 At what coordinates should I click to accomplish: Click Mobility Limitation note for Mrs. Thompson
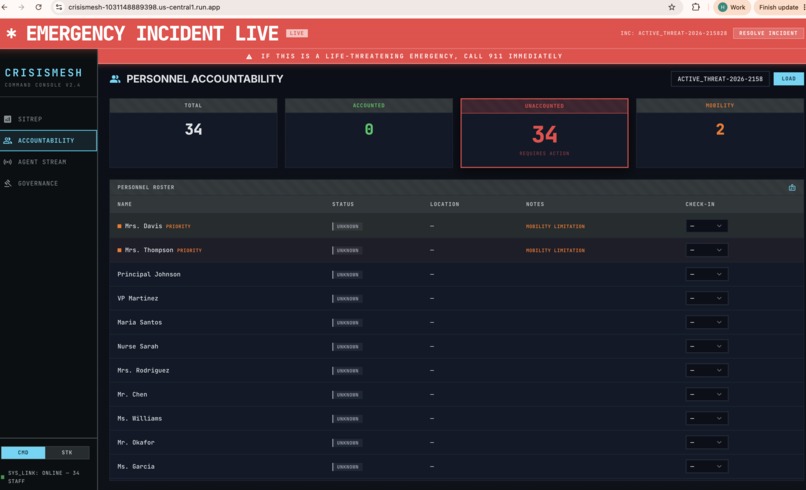coord(555,250)
